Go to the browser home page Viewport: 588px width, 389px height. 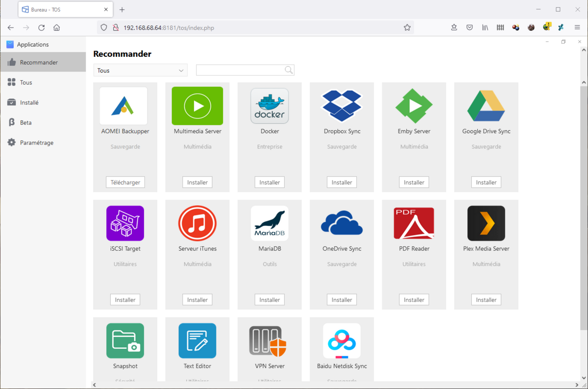tap(57, 28)
